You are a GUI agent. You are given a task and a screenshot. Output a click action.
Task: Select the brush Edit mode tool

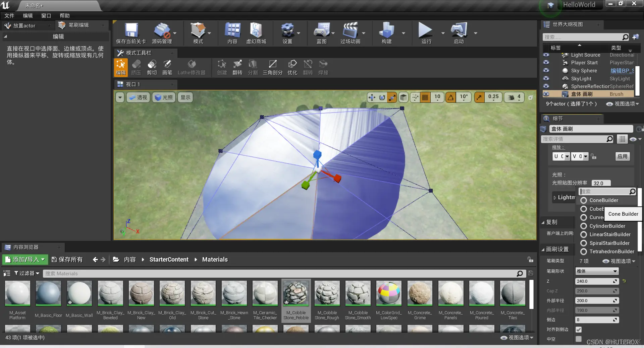coord(121,67)
